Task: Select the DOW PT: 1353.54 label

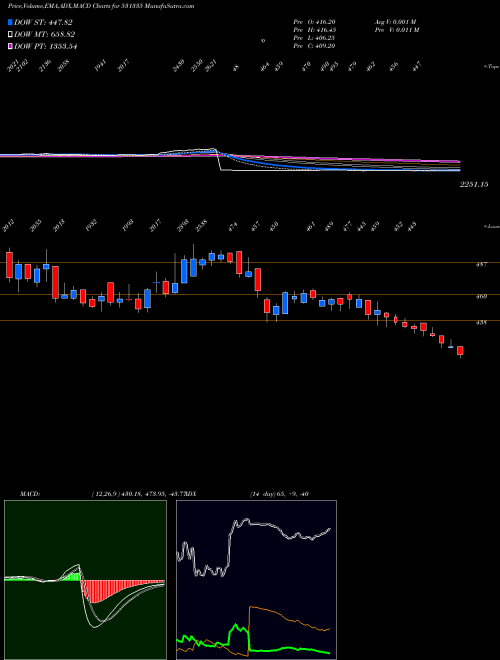Action: 43,46
